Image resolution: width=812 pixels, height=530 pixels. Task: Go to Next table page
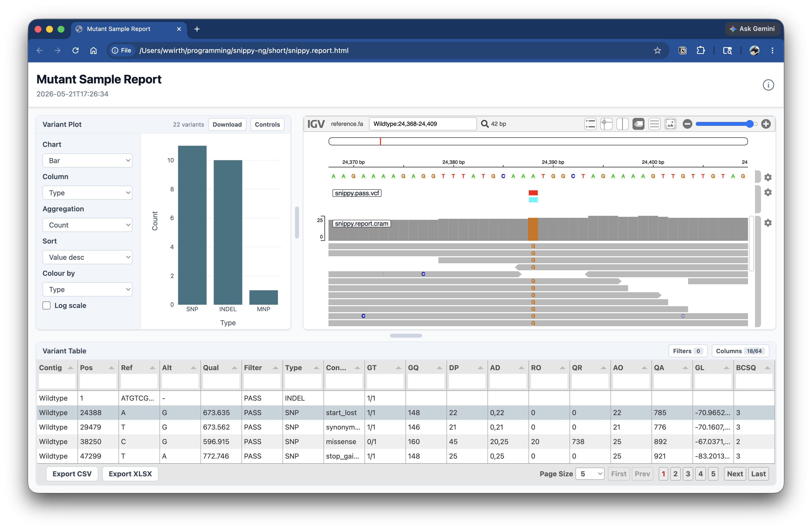click(734, 474)
